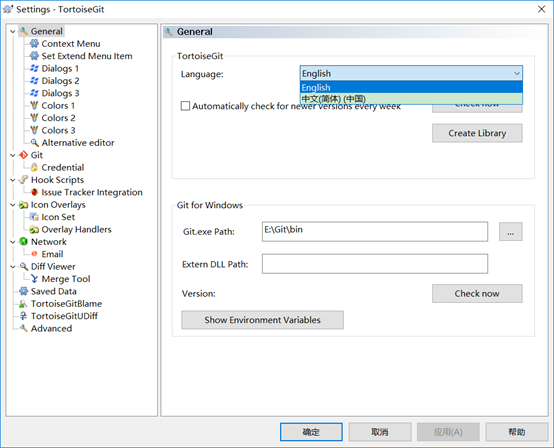Collapse the Icon Overlays tree node
Viewport: 554px width, 448px height.
click(13, 205)
